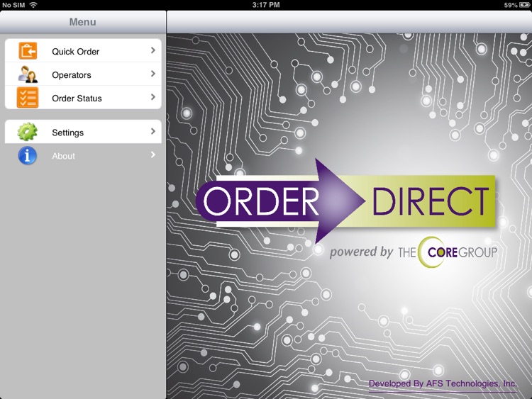Expand Operators with its chevron arrow
This screenshot has width=532, height=399.
pos(153,74)
